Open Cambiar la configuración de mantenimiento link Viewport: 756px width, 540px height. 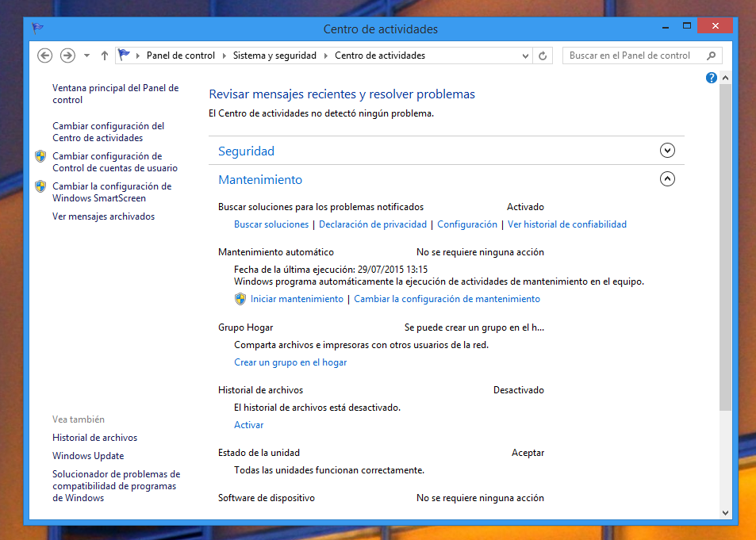coord(447,299)
